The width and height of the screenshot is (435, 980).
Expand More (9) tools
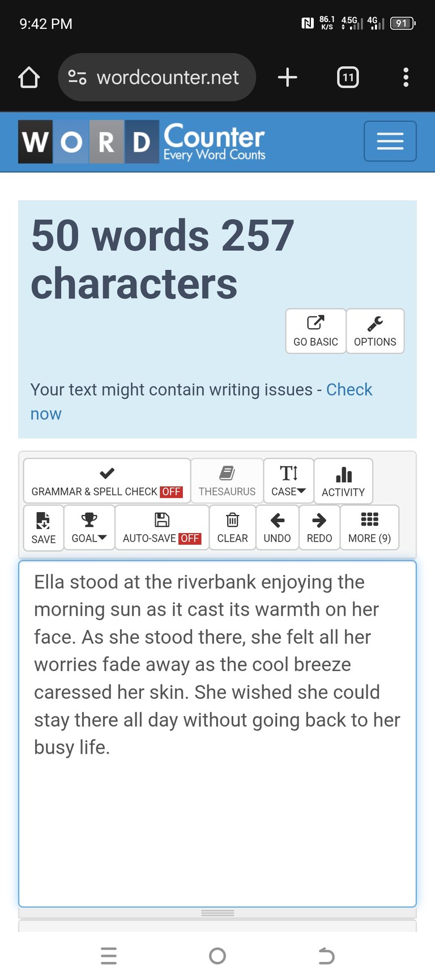click(x=369, y=527)
